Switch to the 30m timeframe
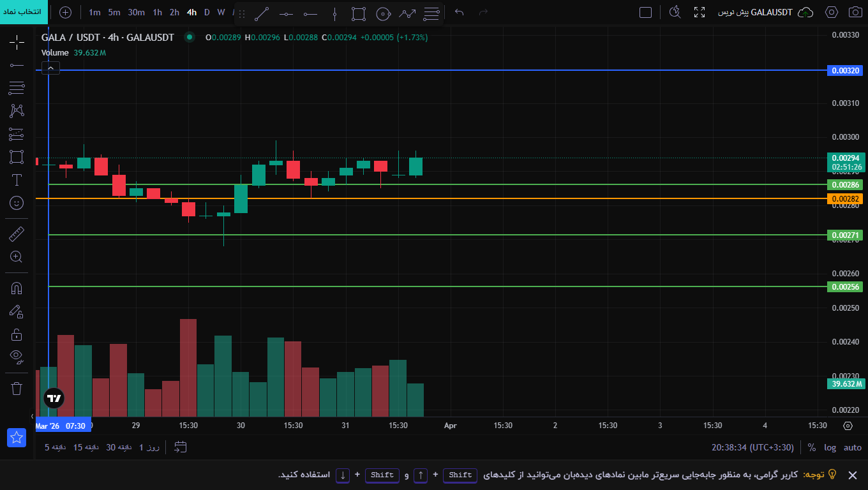The image size is (868, 490). pyautogui.click(x=136, y=12)
